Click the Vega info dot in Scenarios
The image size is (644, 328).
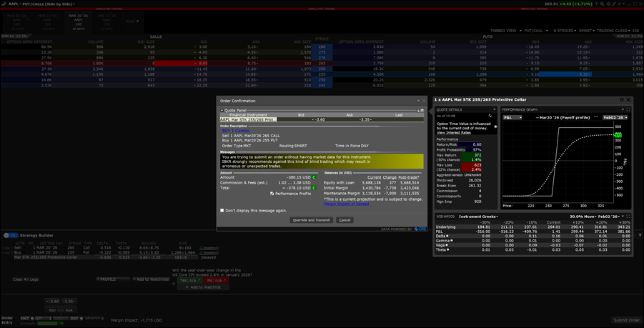pos(446,245)
